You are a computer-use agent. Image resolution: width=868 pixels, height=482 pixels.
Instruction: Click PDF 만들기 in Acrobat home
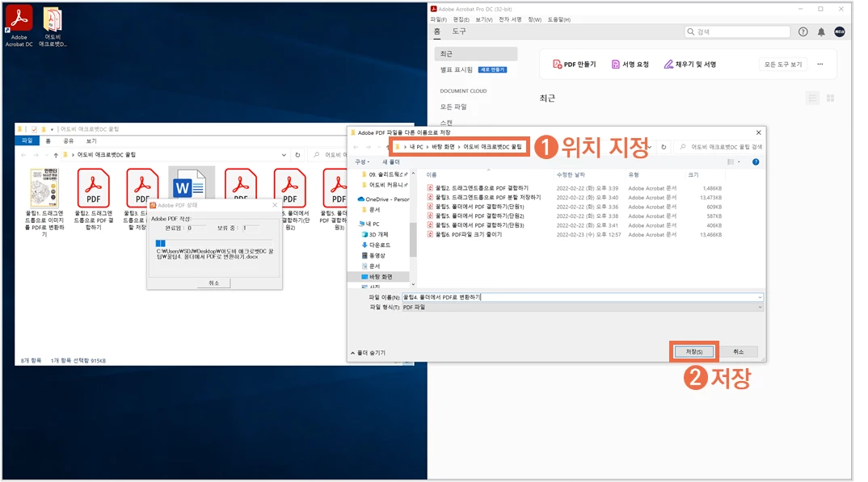click(x=574, y=64)
